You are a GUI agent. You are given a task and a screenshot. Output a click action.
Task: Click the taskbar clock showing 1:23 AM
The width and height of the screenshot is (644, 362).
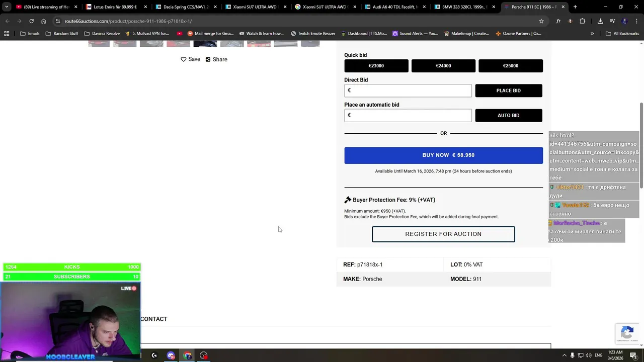click(615, 355)
